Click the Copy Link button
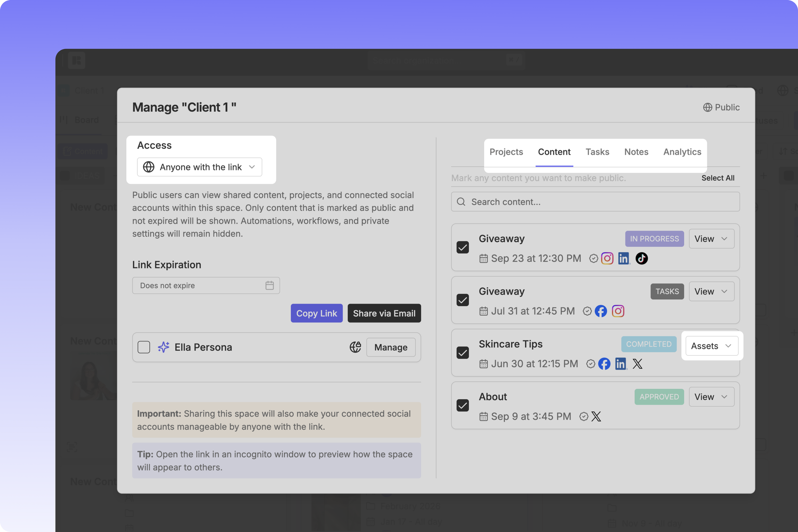The image size is (798, 532). [x=316, y=313]
